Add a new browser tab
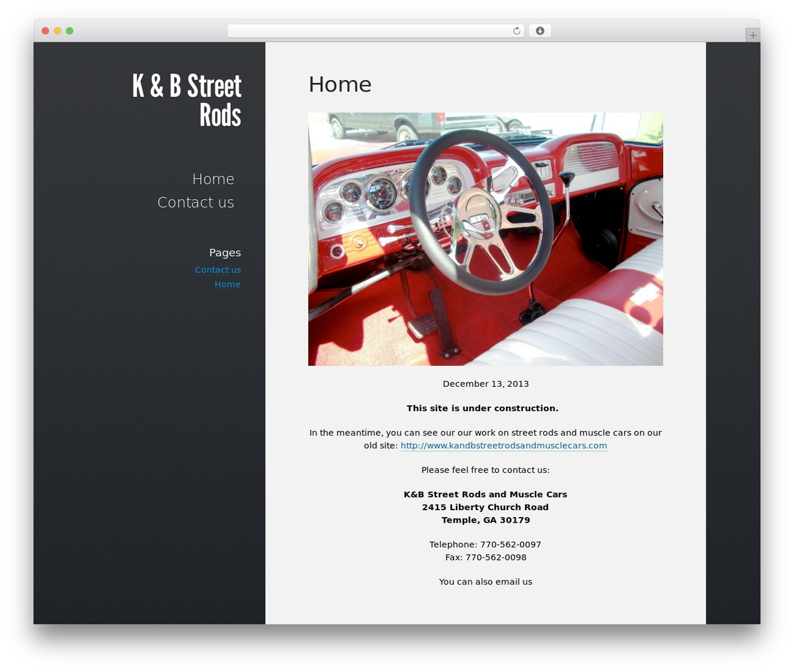 pos(752,35)
